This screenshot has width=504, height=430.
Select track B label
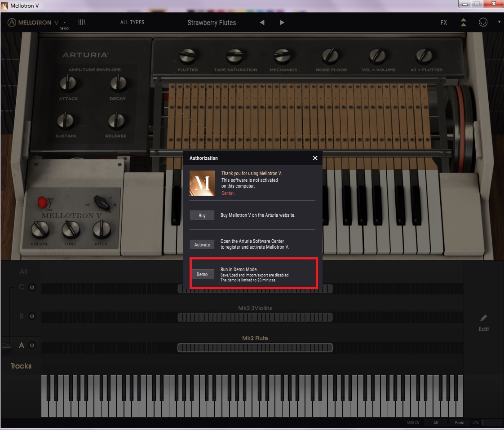point(22,316)
